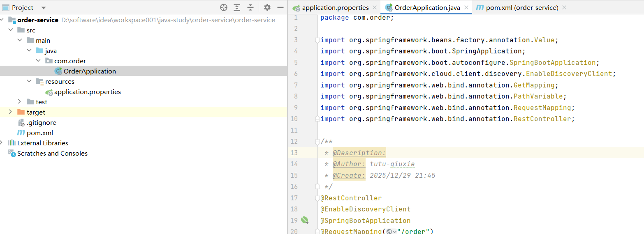Image resolution: width=644 pixels, height=234 pixels.
Task: Collapse the main folder
Action: coord(20,40)
